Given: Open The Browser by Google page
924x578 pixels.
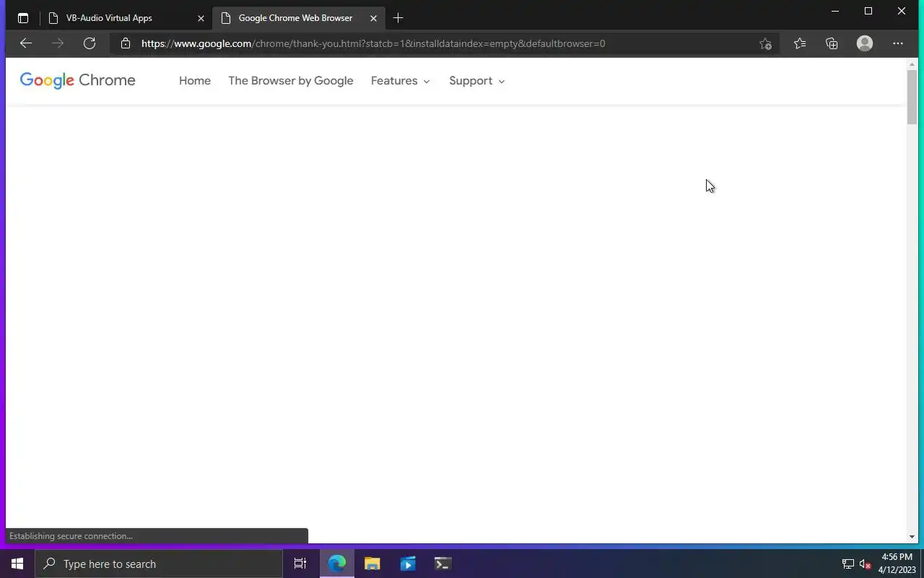Looking at the screenshot, I should pyautogui.click(x=291, y=81).
